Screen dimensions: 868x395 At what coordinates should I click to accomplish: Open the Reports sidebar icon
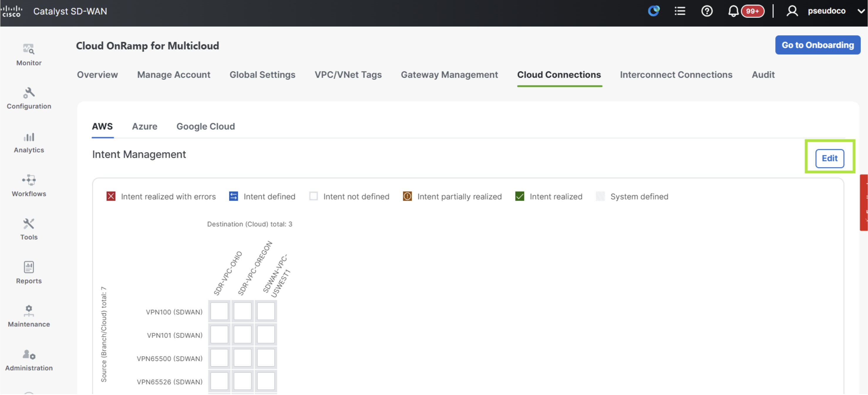point(29,267)
